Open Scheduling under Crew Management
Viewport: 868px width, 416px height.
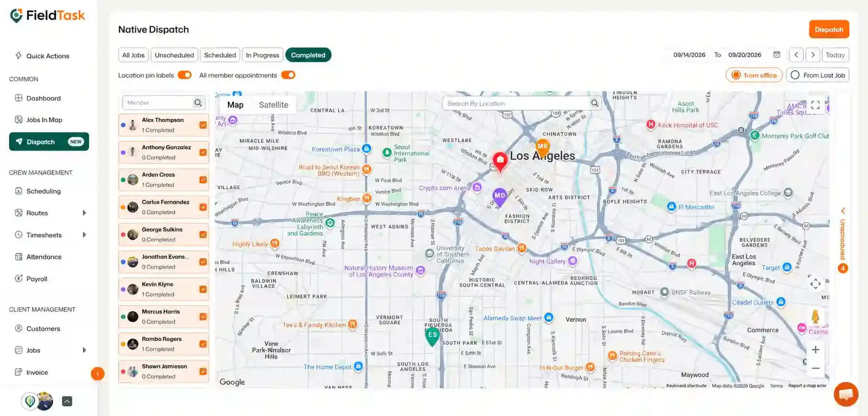coord(38,191)
